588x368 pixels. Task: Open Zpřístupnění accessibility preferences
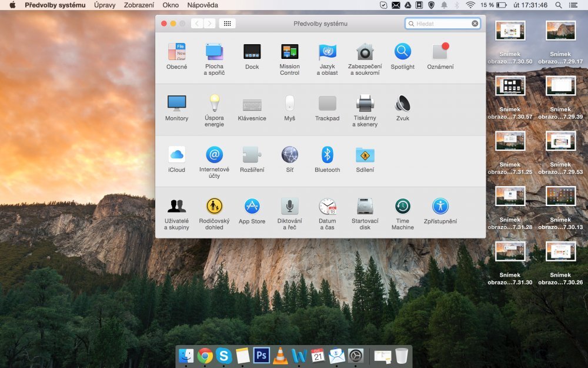pos(440,207)
